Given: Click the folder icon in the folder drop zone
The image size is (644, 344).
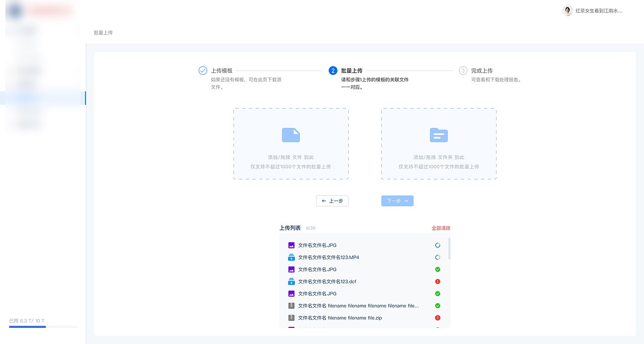Looking at the screenshot, I should pos(438,134).
